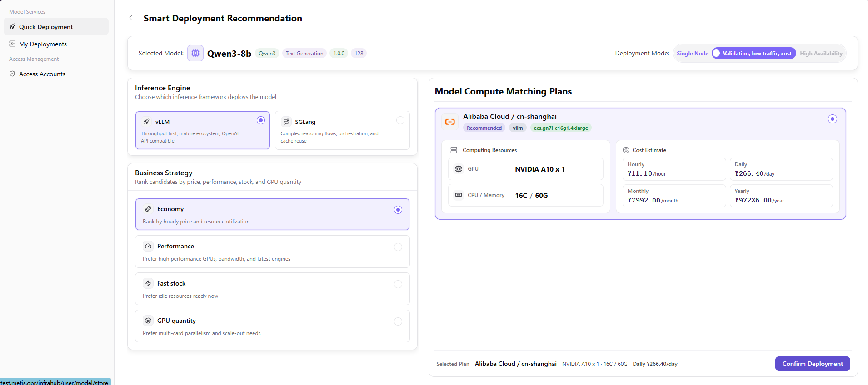
Task: Go back using the left chevron
Action: coord(131,18)
